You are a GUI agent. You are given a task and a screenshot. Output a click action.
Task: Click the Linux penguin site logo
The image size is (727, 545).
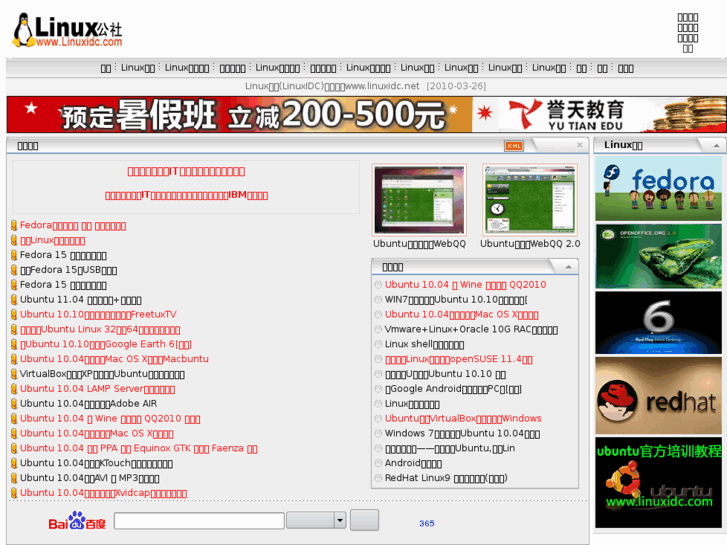click(68, 30)
